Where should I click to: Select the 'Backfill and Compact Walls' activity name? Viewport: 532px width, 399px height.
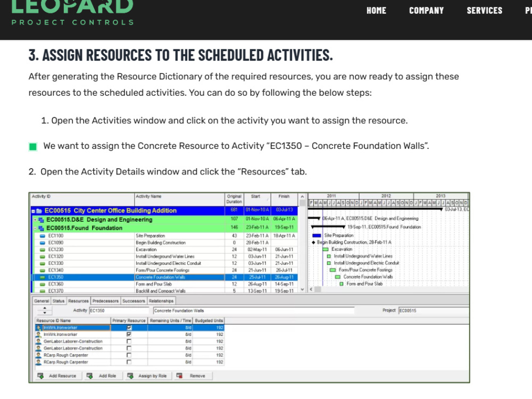click(x=161, y=291)
